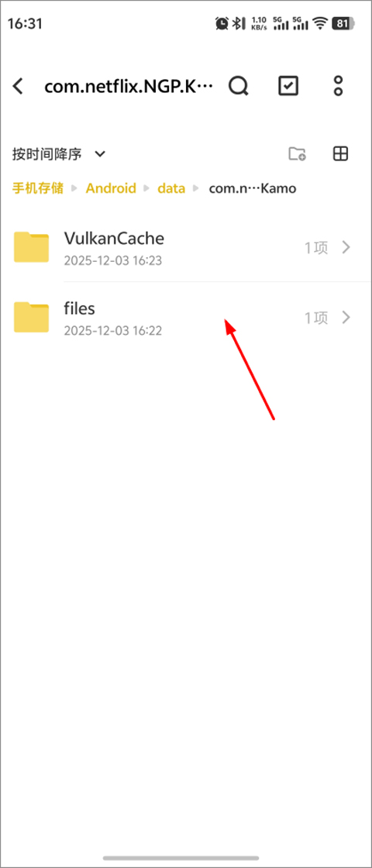
Task: Go to data breadcrumb folder
Action: click(171, 188)
